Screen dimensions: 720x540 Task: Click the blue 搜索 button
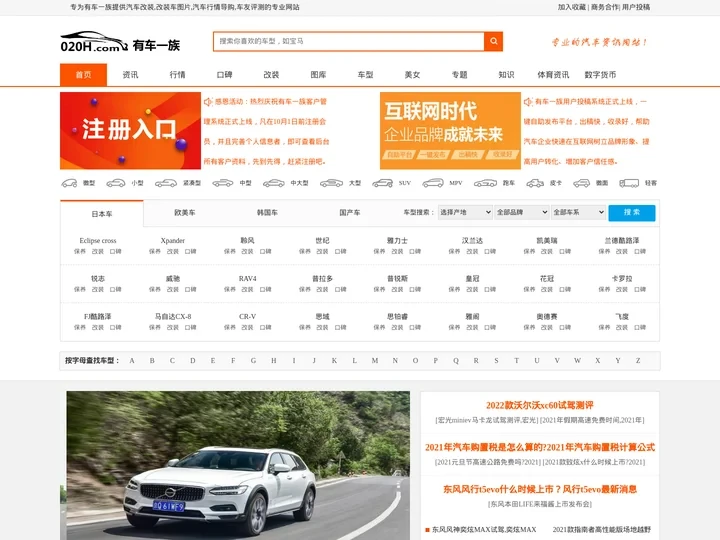tap(632, 213)
